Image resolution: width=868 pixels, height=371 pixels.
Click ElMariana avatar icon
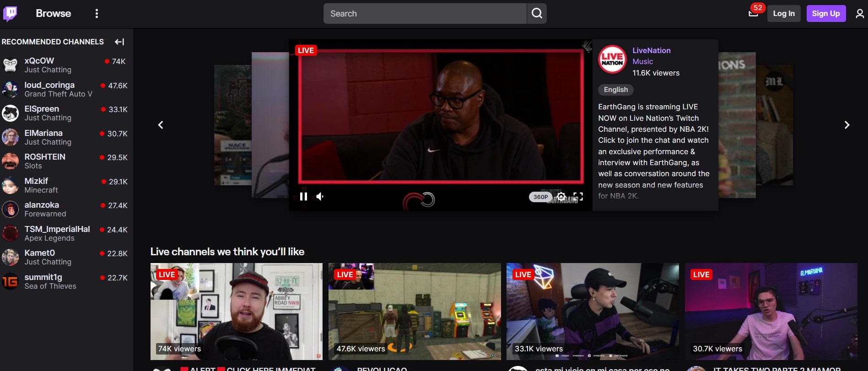[10, 137]
